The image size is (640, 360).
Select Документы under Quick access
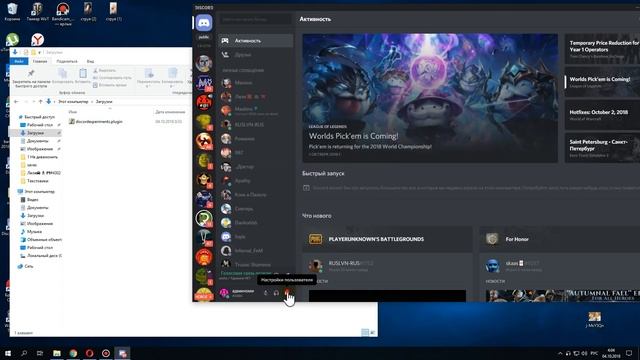[x=38, y=141]
